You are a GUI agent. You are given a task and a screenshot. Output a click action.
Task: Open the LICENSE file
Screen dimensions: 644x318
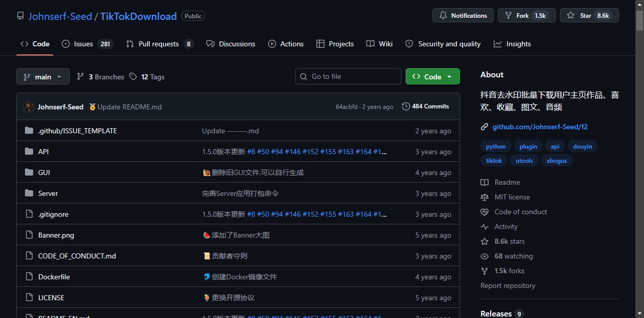51,298
